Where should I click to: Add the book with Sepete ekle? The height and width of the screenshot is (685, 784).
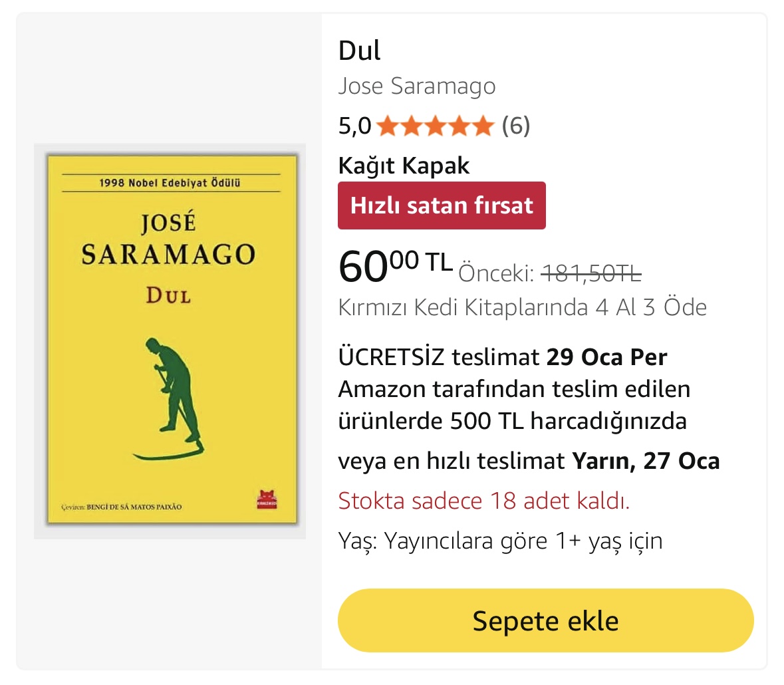click(x=545, y=620)
